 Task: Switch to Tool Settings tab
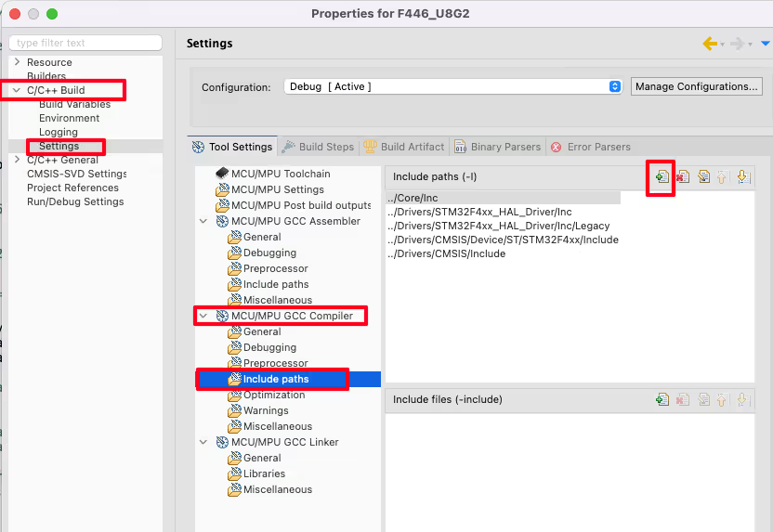coord(232,147)
